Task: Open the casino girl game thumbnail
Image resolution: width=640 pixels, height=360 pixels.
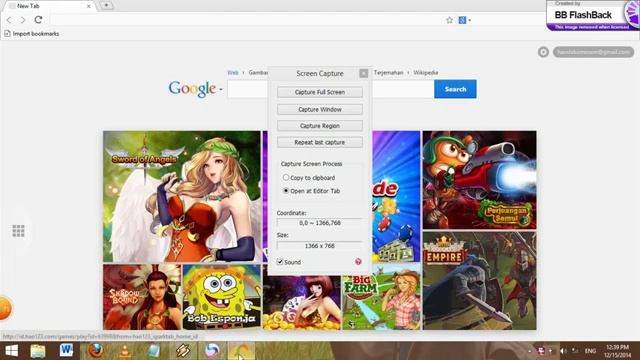Action: (x=302, y=302)
